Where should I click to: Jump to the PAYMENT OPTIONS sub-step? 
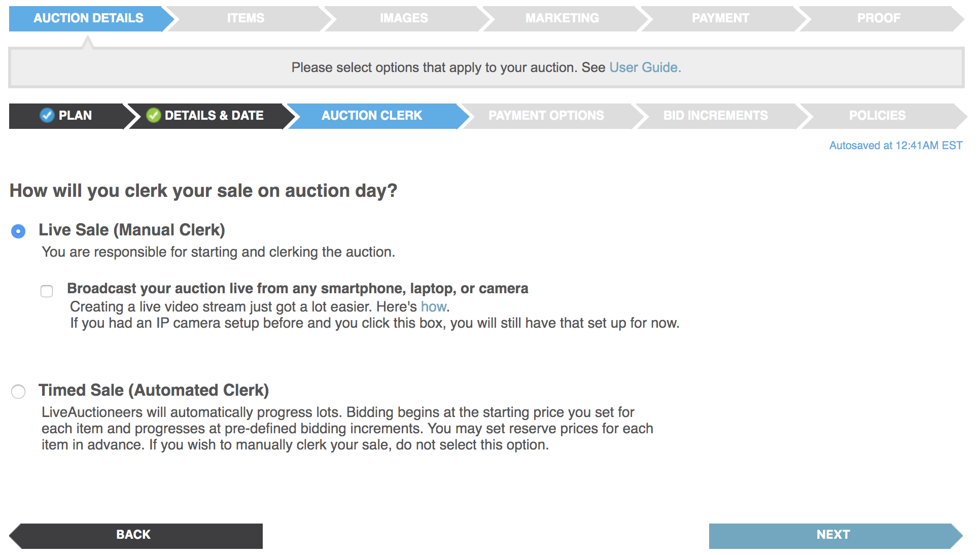coord(546,116)
